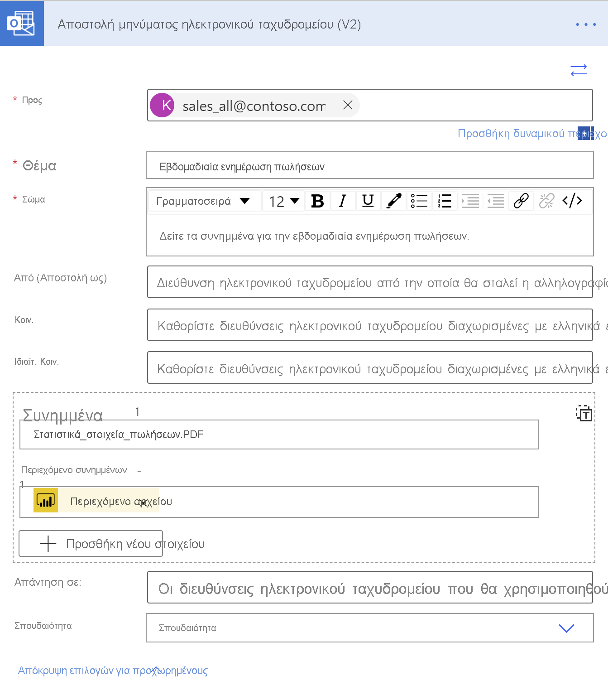Insert a bulleted list

(419, 201)
